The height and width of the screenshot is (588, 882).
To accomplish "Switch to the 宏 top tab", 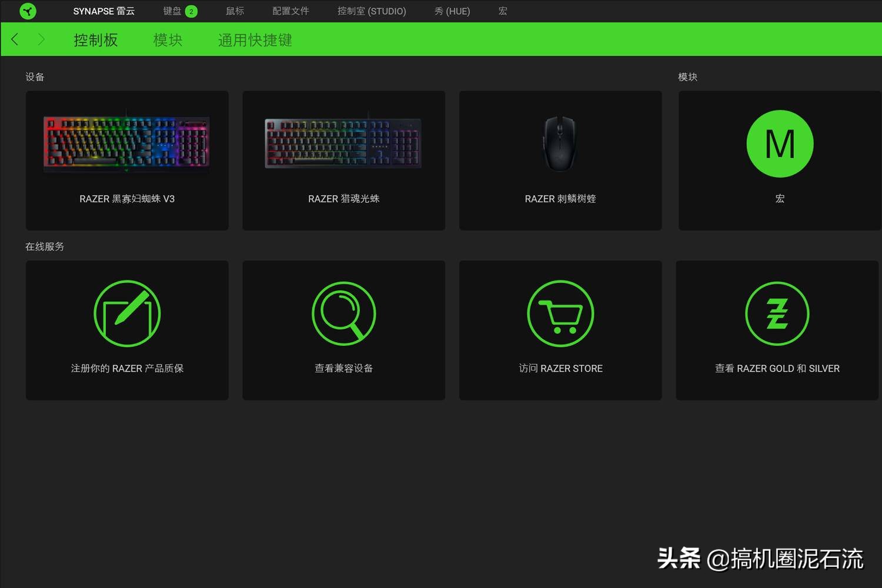I will (503, 11).
